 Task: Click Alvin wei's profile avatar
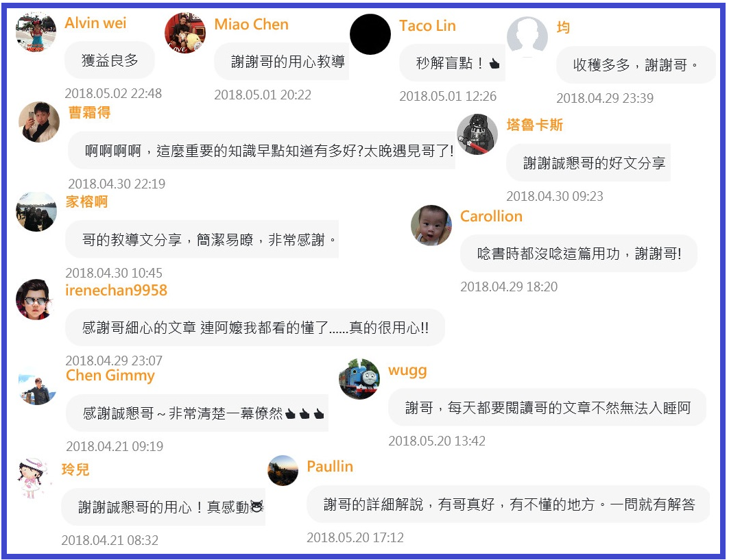[36, 32]
